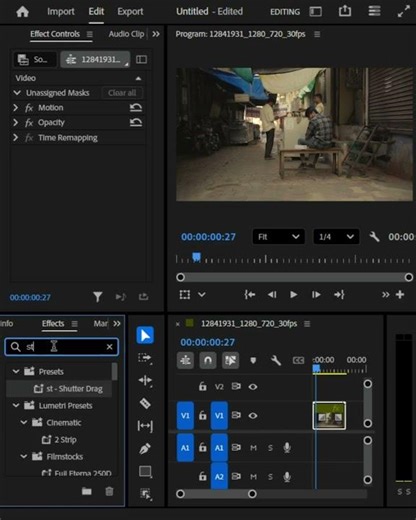Click the filter funnel in Effect Controls
Screen dimensions: 416x520
(x=97, y=297)
